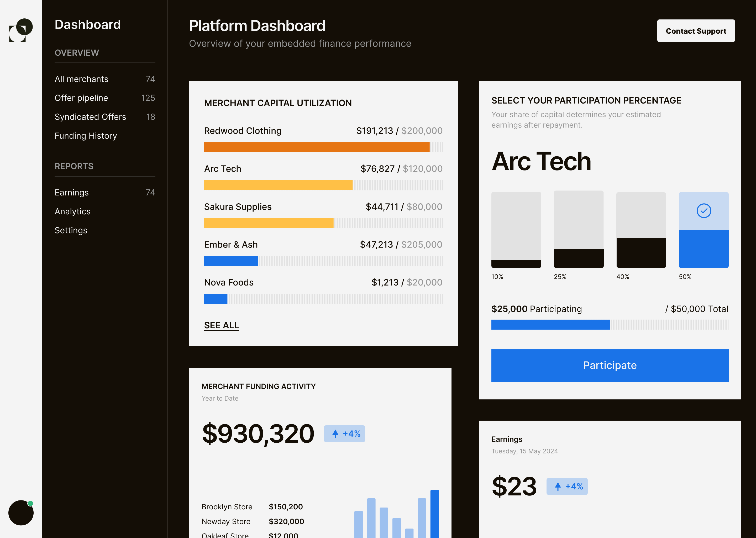Open Settings from the sidebar
Viewport: 756px width, 538px height.
pos(71,230)
